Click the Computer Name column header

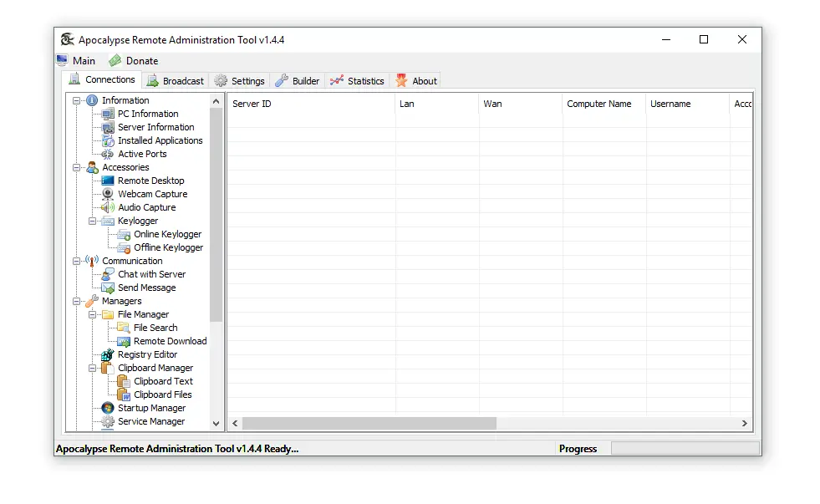pos(598,104)
